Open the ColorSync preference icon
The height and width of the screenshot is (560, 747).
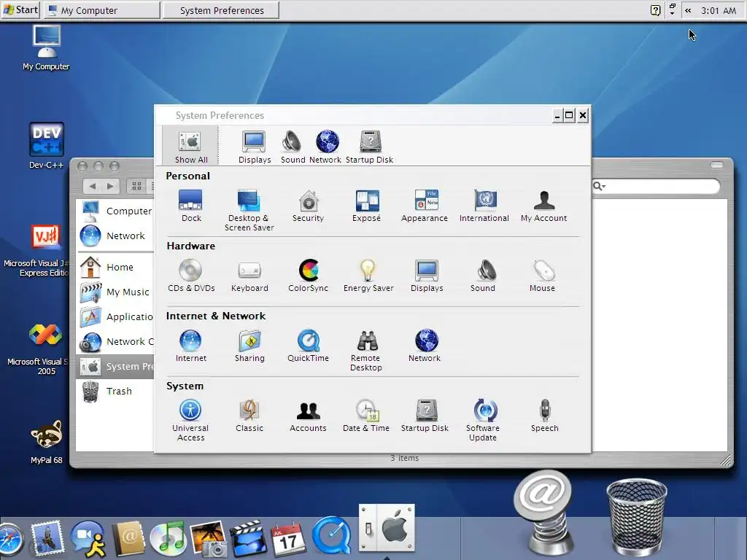point(309,276)
